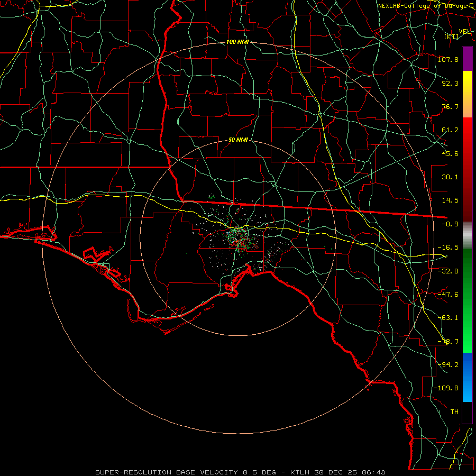Select the 61.2 velocity scale value
Image resolution: width=476 pixels, height=476 pixels.
[450, 130]
